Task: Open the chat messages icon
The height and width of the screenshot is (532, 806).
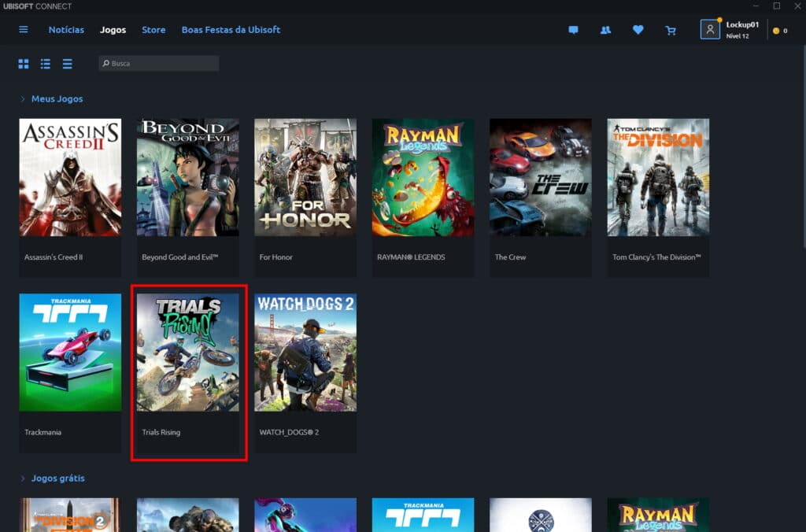Action: [x=573, y=31]
